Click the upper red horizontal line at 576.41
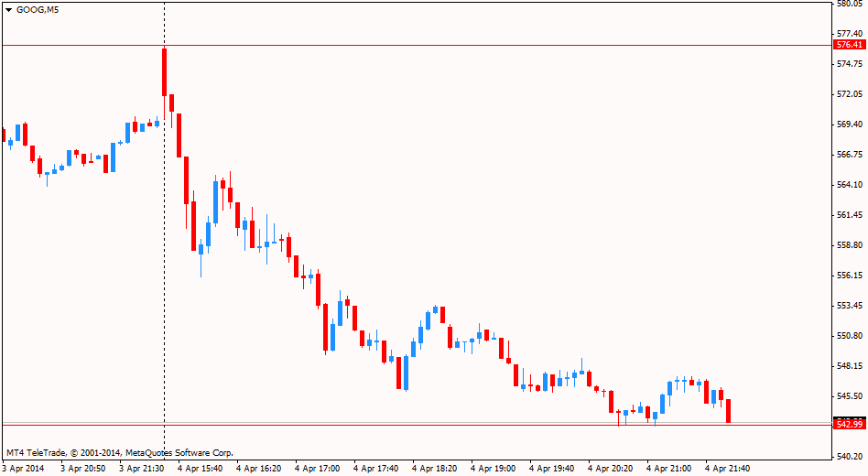This screenshot has height=476, width=868. coord(415,46)
